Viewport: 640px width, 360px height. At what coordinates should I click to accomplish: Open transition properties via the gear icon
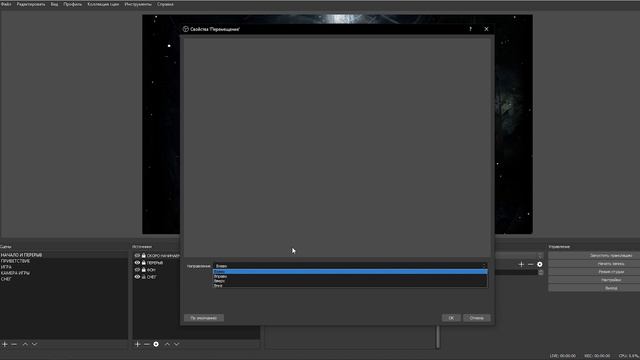point(540,264)
